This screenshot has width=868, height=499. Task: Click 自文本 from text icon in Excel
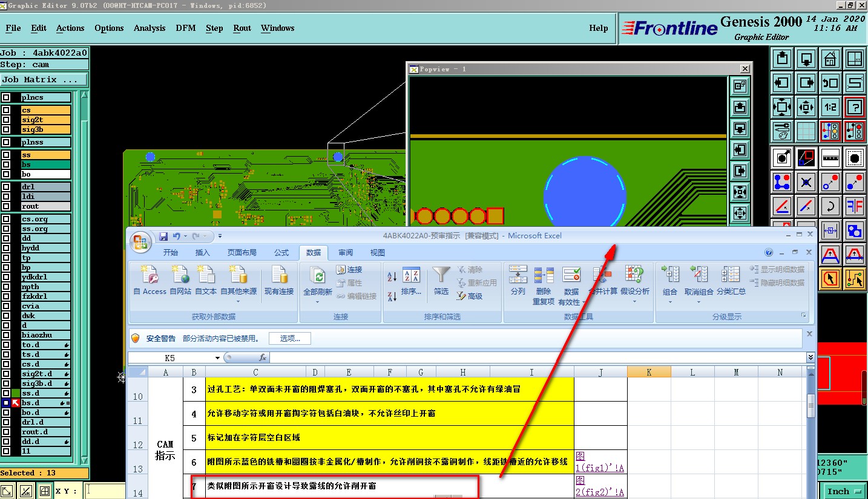click(206, 281)
